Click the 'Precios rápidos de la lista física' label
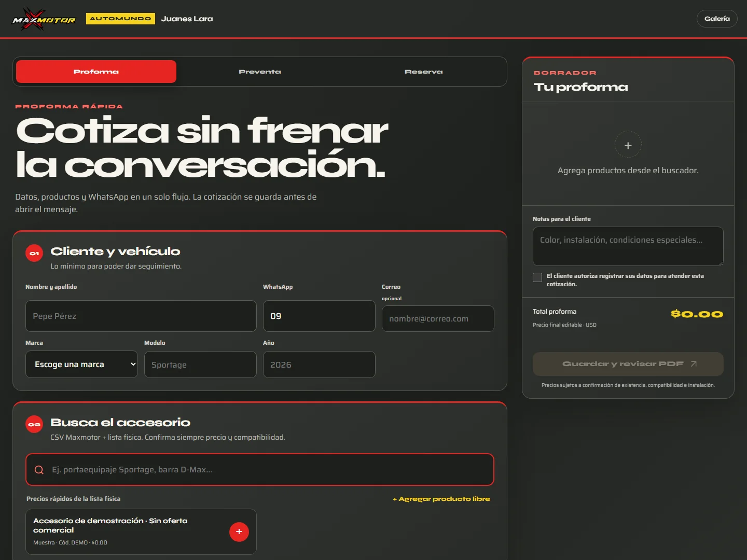This screenshot has width=747, height=560. pyautogui.click(x=73, y=499)
